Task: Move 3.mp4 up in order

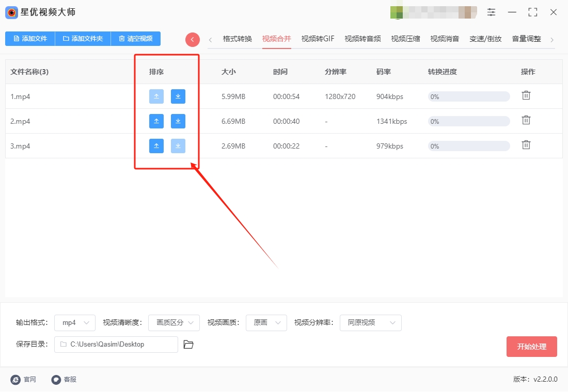Action: 156,146
